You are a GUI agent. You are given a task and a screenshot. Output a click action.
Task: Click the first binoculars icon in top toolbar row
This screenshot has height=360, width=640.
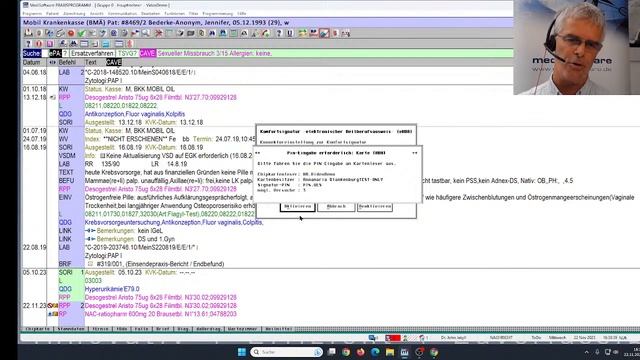212,33
